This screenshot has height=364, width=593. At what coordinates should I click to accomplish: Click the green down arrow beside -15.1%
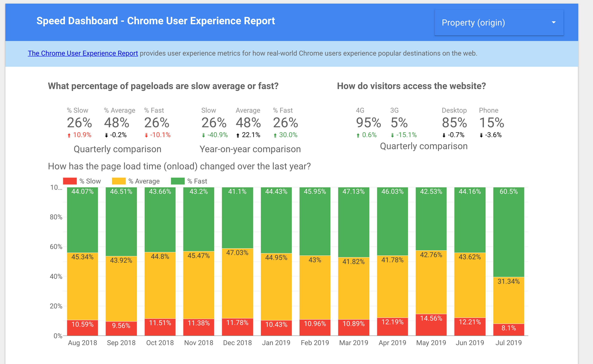392,136
